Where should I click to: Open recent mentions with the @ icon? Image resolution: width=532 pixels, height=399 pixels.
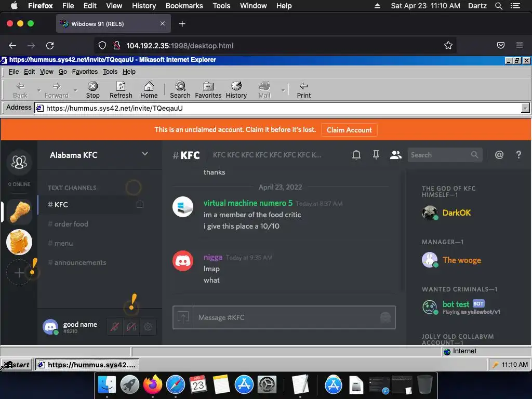point(499,155)
